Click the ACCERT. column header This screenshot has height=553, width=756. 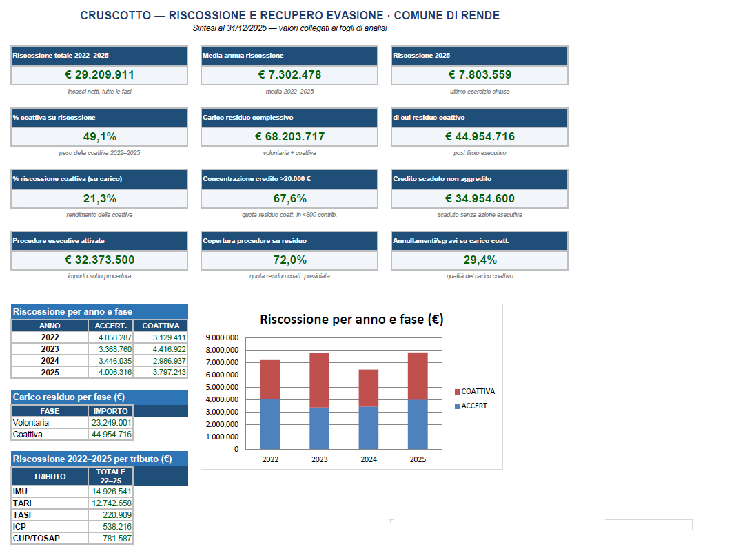coord(111,326)
